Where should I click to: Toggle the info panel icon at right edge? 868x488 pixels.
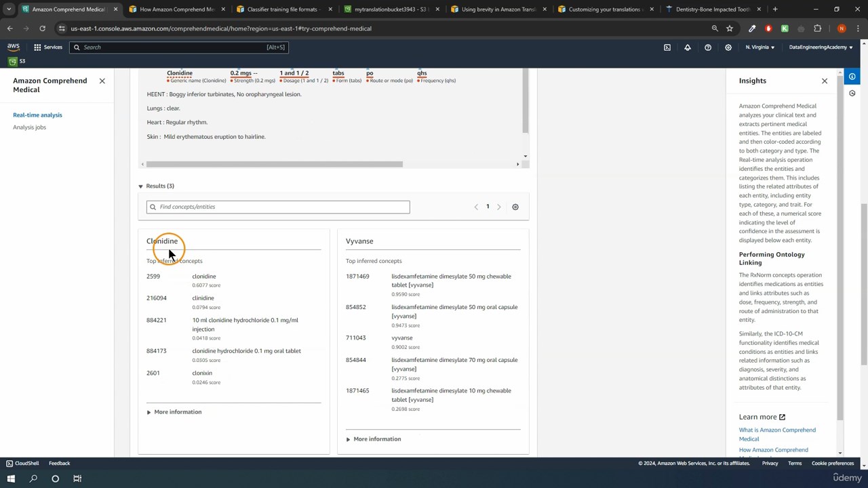pyautogui.click(x=852, y=77)
